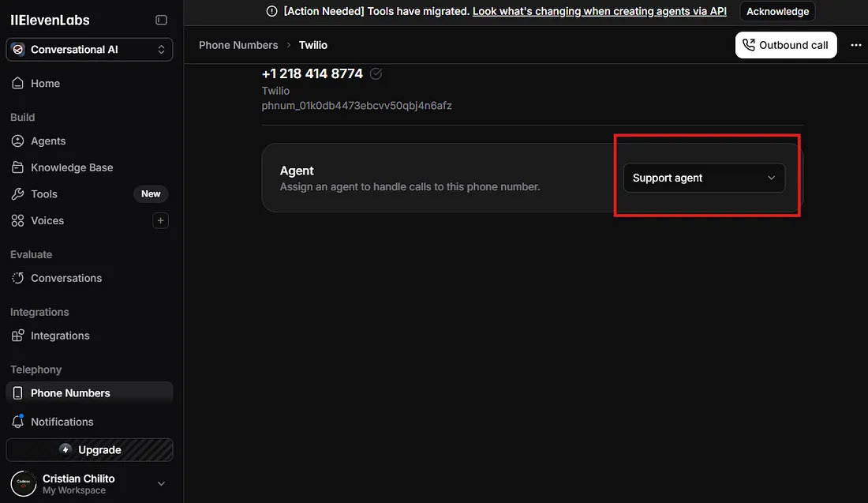Click the Action Needed alert icon
This screenshot has width=868, height=503.
(x=271, y=11)
